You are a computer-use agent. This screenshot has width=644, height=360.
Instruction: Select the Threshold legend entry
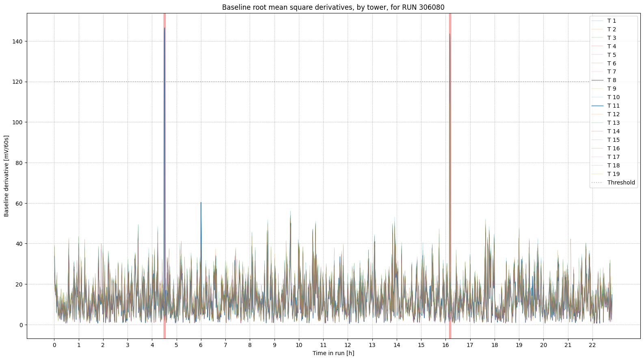pyautogui.click(x=621, y=182)
